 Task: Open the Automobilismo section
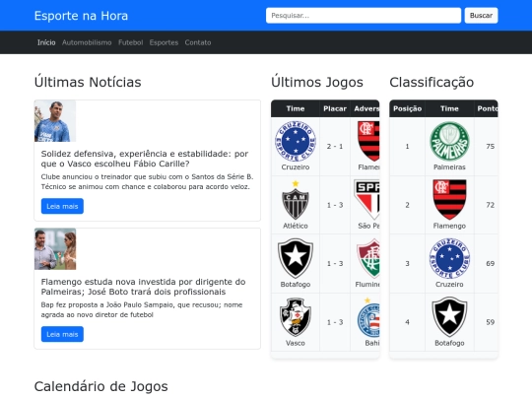click(87, 42)
